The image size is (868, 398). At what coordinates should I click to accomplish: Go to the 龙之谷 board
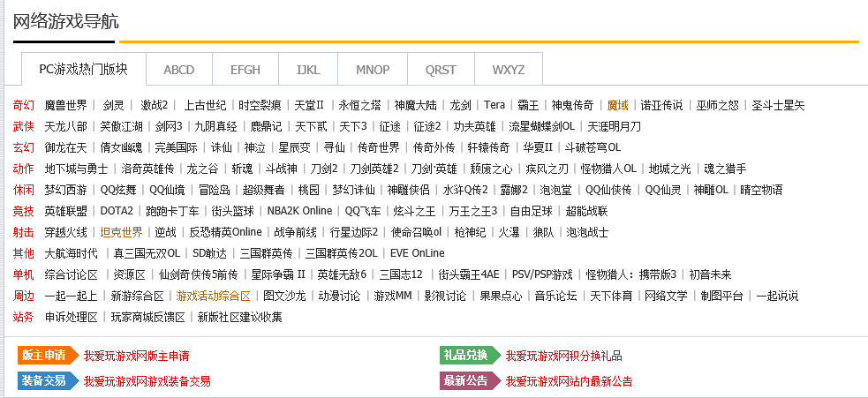(x=202, y=169)
